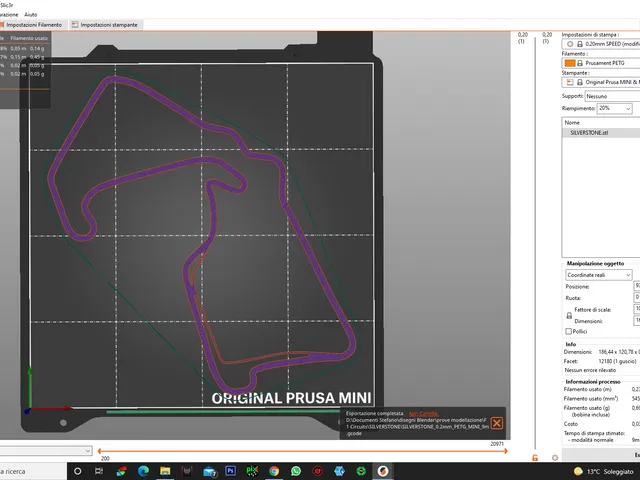640x480 pixels.
Task: Open Microsoft Edge from the taskbar
Action: [143, 471]
